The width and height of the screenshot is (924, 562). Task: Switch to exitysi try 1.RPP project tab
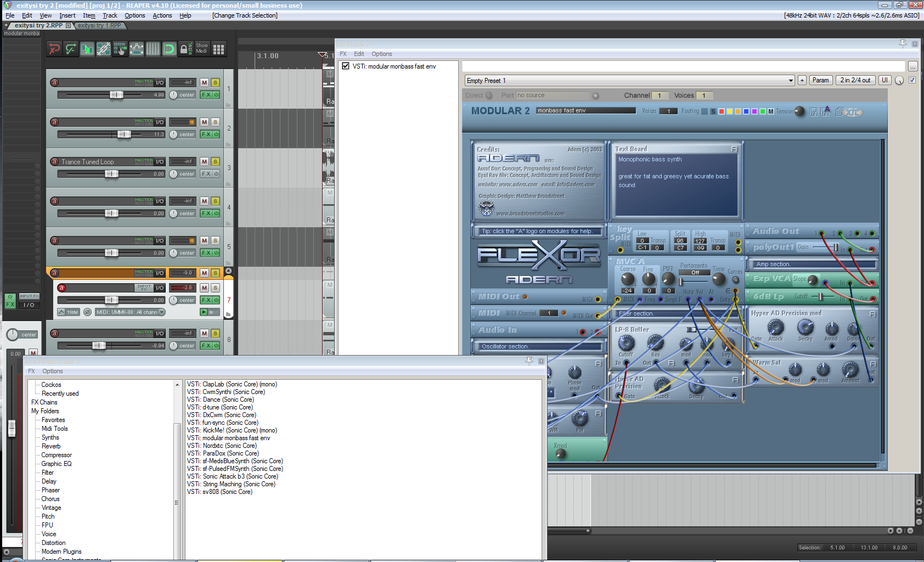[99, 25]
